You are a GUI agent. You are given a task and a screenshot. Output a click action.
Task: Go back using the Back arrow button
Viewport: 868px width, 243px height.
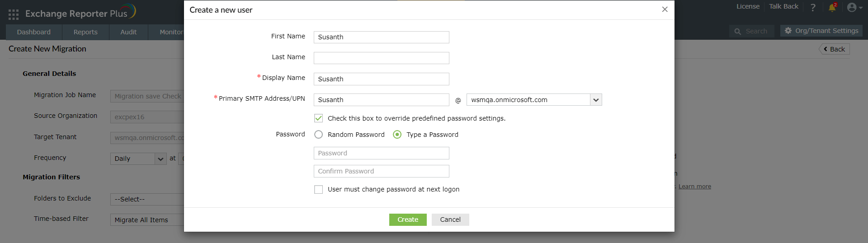coord(835,49)
